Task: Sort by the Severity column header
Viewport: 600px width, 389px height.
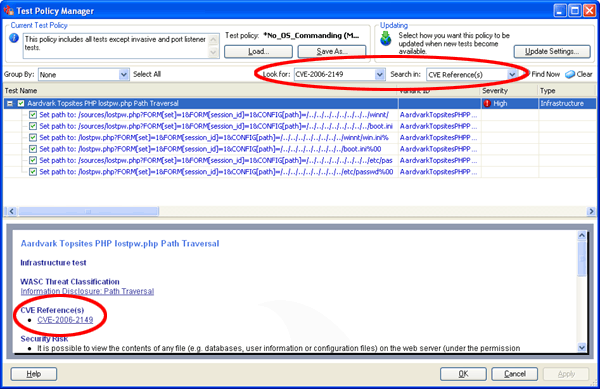Action: point(509,91)
